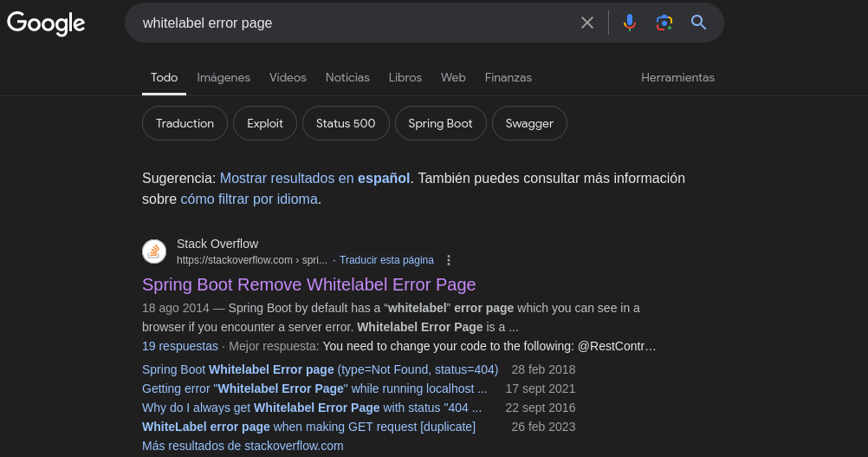Click the Stack Overflow site name

click(217, 244)
